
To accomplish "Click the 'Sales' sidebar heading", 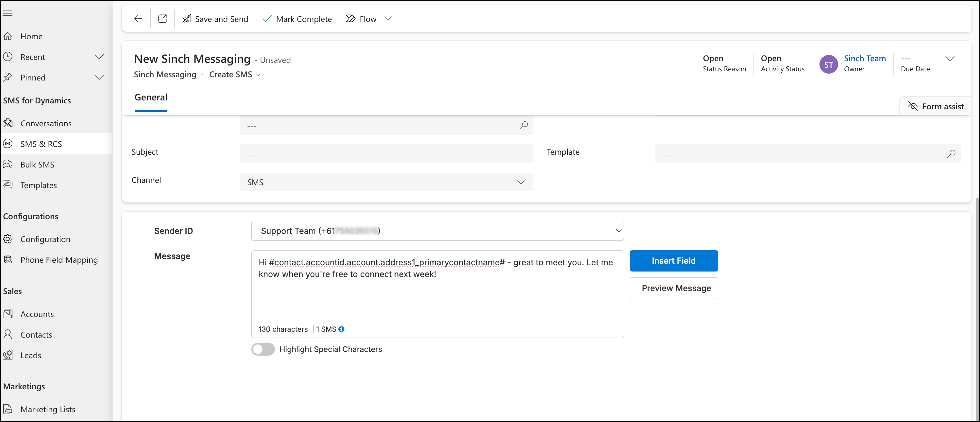I will pyautogui.click(x=12, y=291).
